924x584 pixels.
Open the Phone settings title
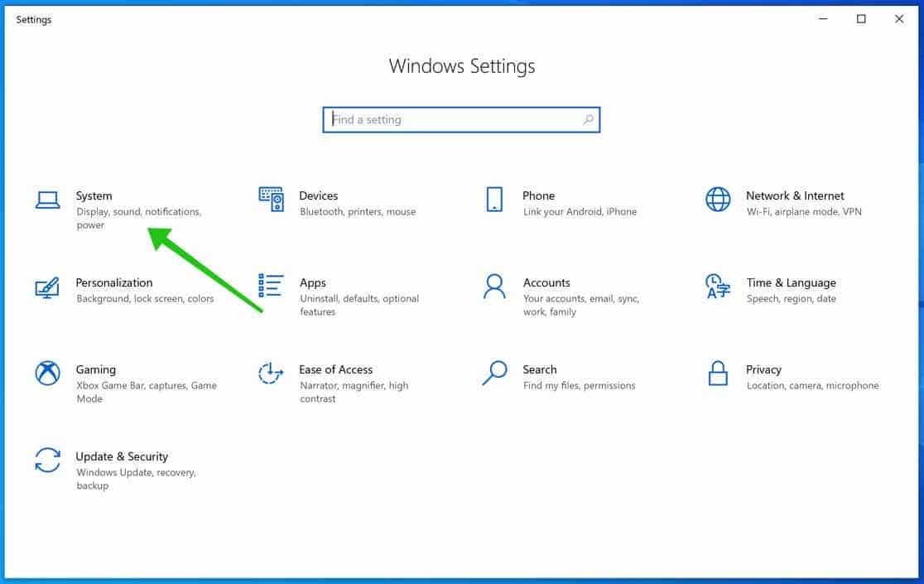(539, 195)
